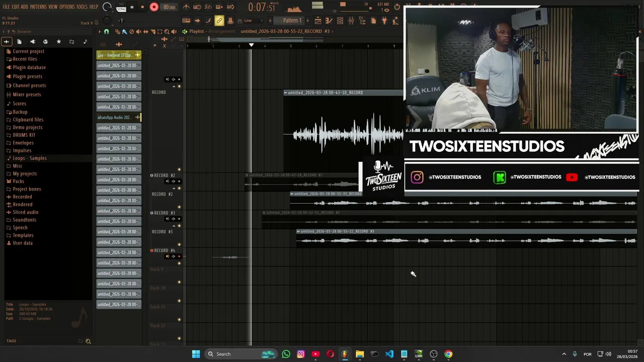Toggle the overdub/blend recording button
The height and width of the screenshot is (362, 644).
coord(219,7)
